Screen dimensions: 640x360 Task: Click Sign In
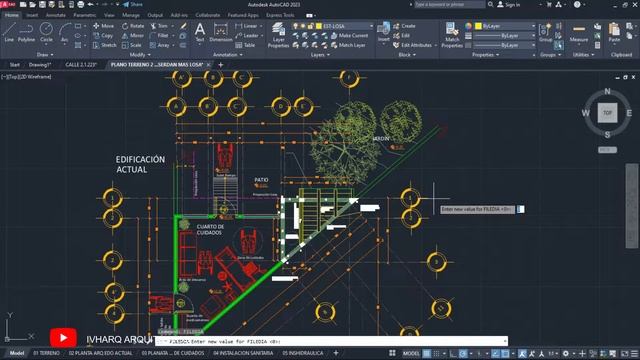click(x=509, y=4)
